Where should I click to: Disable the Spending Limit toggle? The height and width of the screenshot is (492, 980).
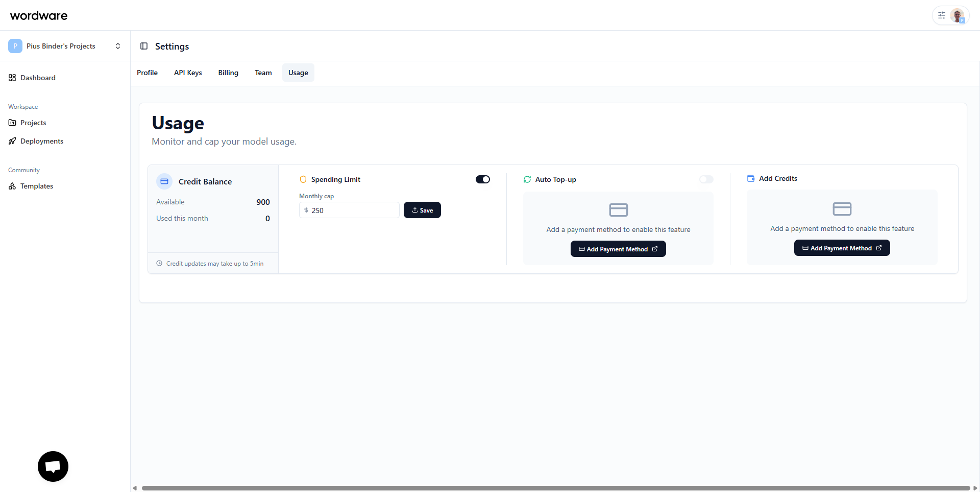click(x=483, y=179)
